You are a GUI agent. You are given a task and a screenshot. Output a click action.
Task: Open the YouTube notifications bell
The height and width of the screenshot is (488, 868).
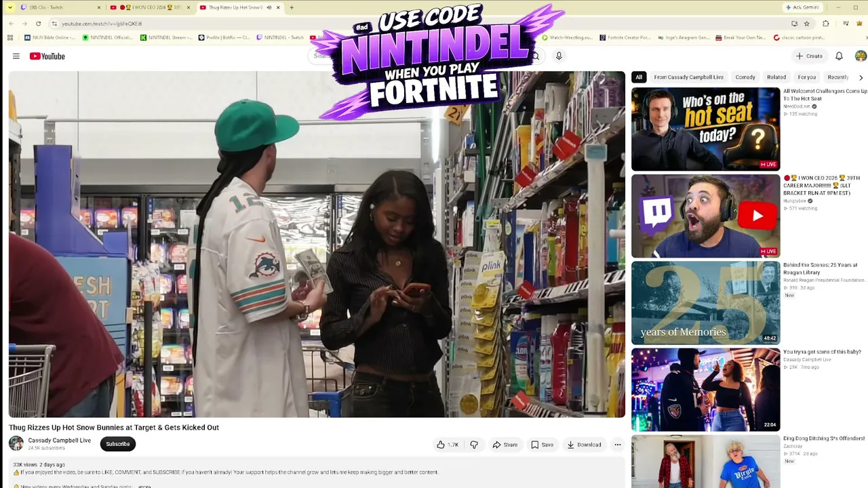pos(839,56)
